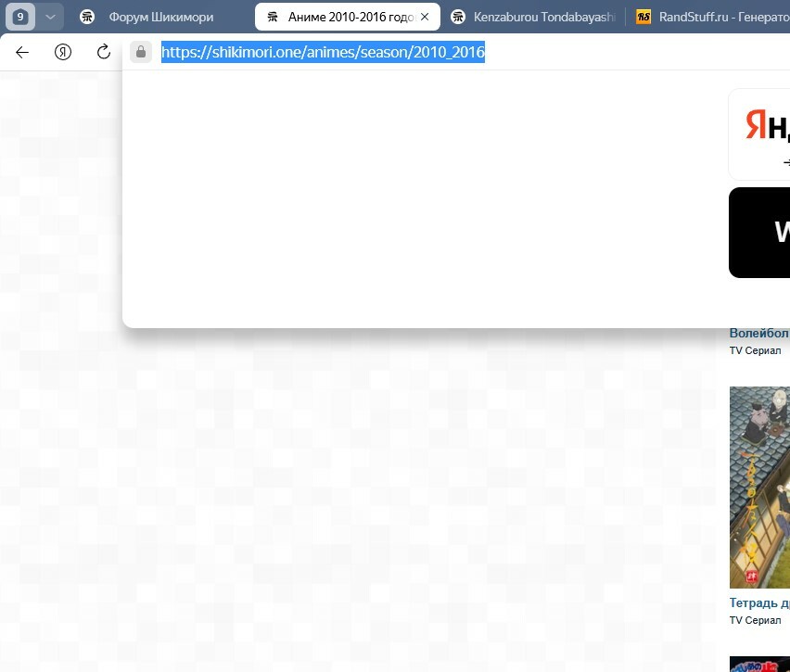Open the Волейбол anime title link

(x=759, y=333)
